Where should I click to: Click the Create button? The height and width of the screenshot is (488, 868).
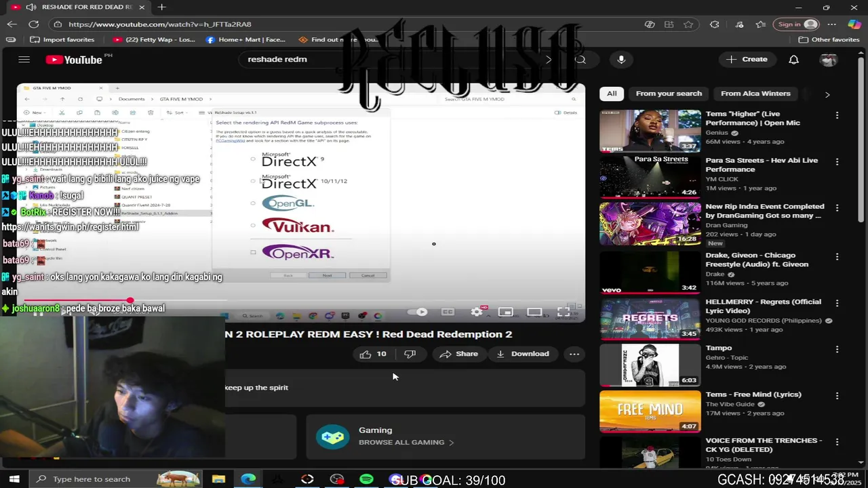[x=747, y=60]
